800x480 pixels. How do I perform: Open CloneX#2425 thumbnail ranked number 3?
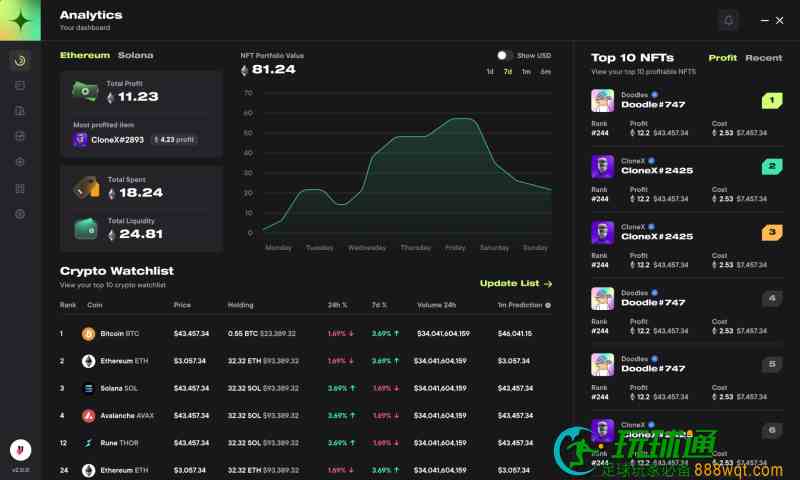[x=603, y=232]
